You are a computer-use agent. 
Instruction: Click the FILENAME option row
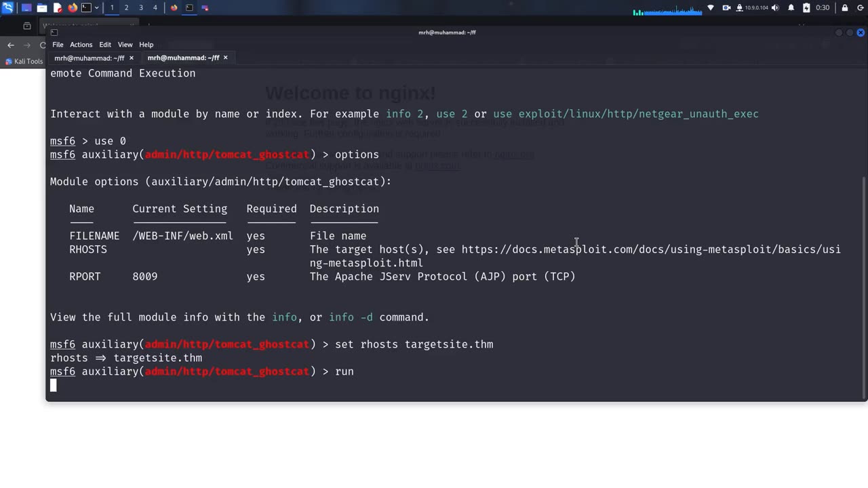218,236
